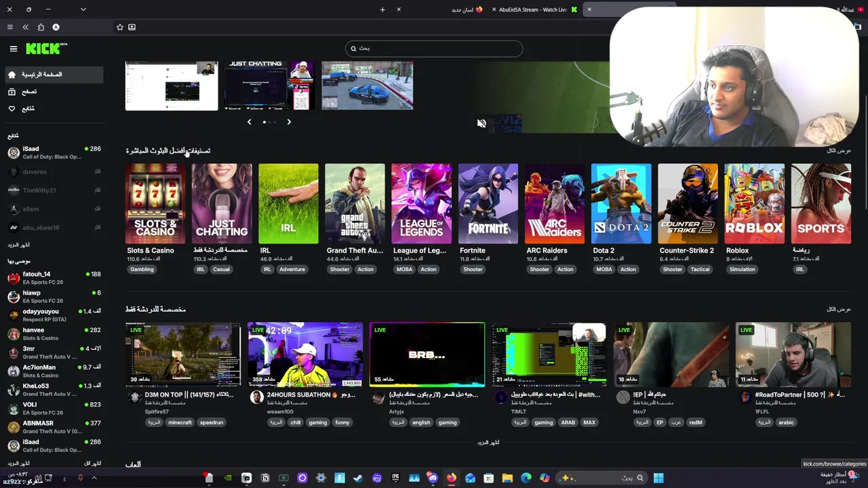The width and height of the screenshot is (868, 488).
Task: Open iSaad in the following list
Action: (53, 152)
